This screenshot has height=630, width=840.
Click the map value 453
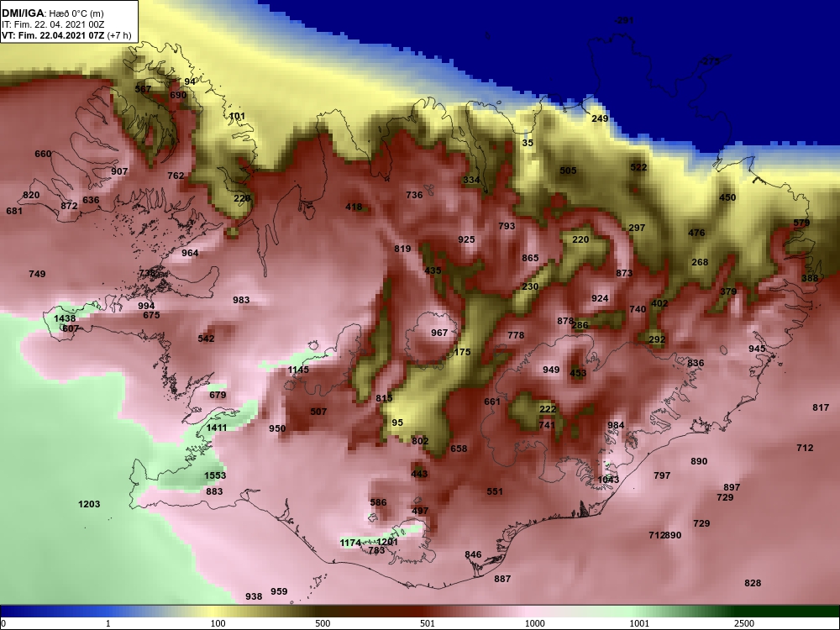(578, 374)
